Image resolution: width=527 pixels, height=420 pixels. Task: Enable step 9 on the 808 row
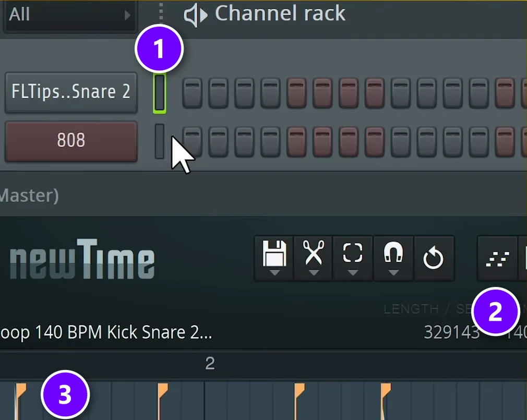[401, 142]
